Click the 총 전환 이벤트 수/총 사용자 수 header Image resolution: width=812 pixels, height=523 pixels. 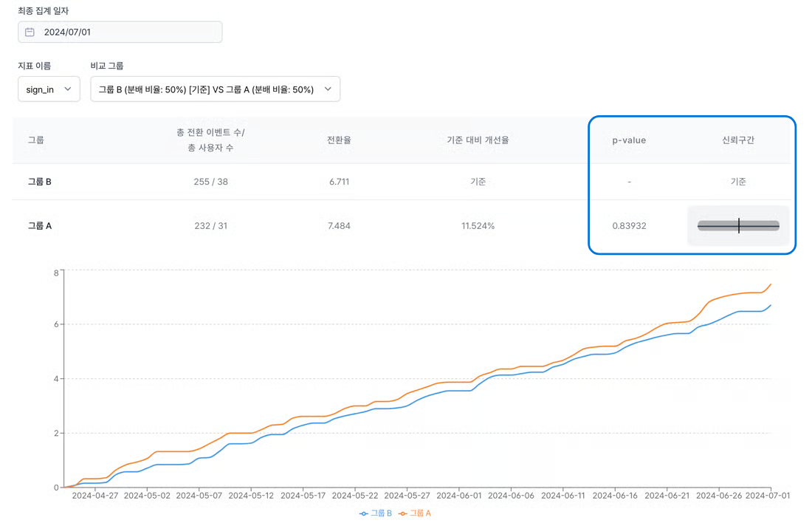[211, 140]
